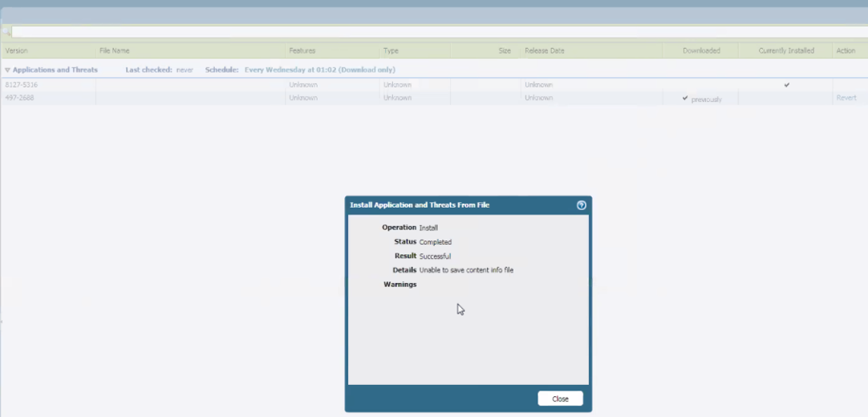
Task: Open help for the install dialog
Action: (582, 205)
